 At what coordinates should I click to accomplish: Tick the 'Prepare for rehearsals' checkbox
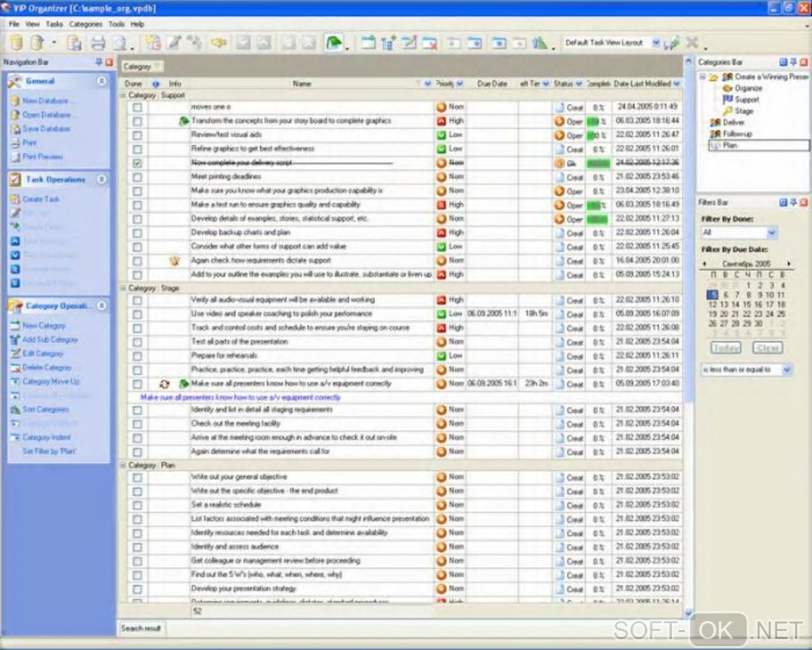pos(137,356)
